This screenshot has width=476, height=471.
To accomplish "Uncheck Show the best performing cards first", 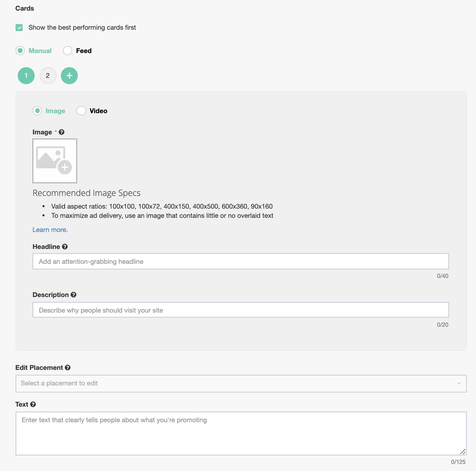I will (x=19, y=28).
